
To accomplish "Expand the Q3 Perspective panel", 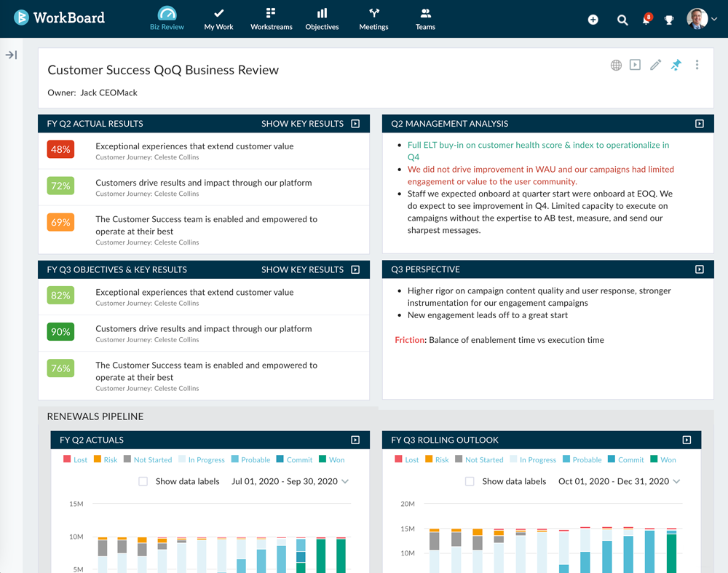I will (x=699, y=269).
